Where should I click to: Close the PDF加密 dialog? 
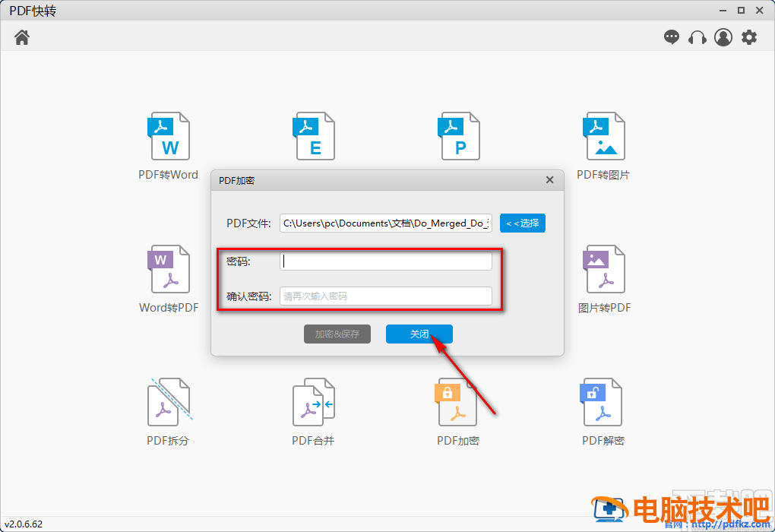click(x=549, y=180)
